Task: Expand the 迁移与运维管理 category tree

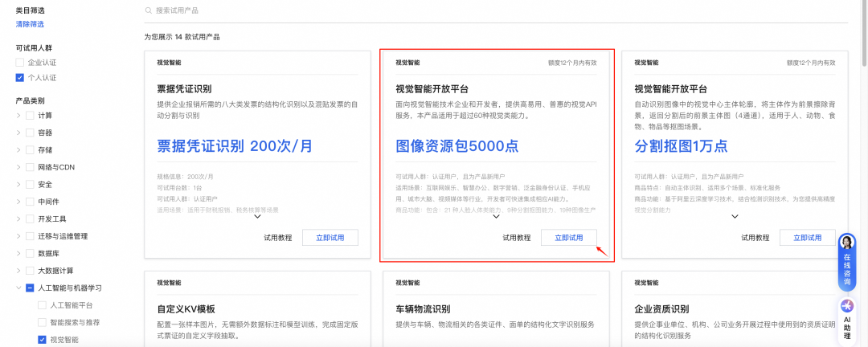Action: (18, 236)
